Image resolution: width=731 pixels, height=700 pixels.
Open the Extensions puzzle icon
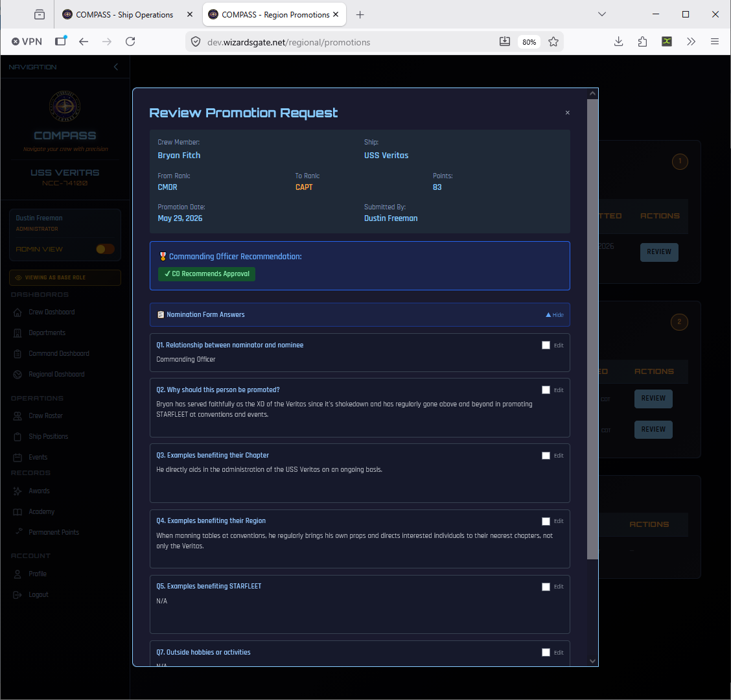tap(642, 41)
